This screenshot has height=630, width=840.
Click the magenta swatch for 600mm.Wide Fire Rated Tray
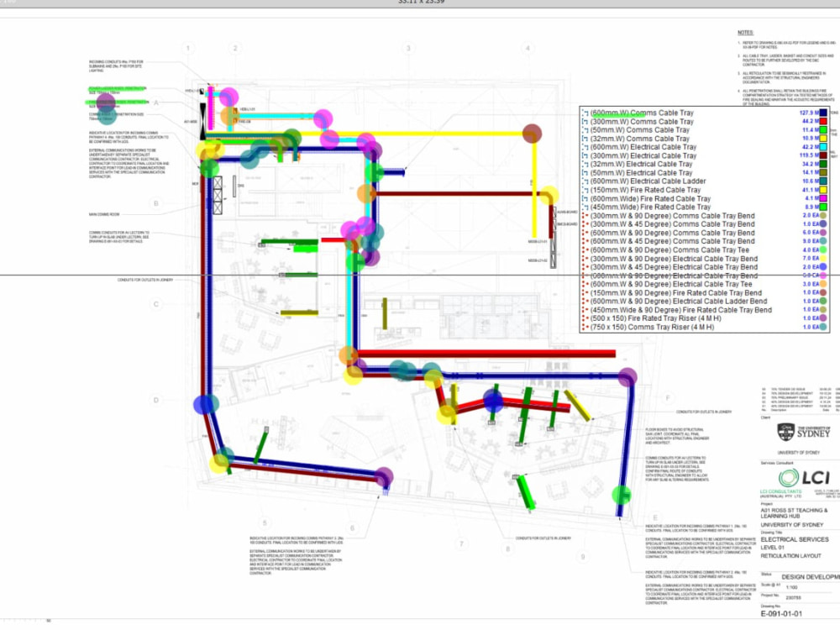[823, 199]
